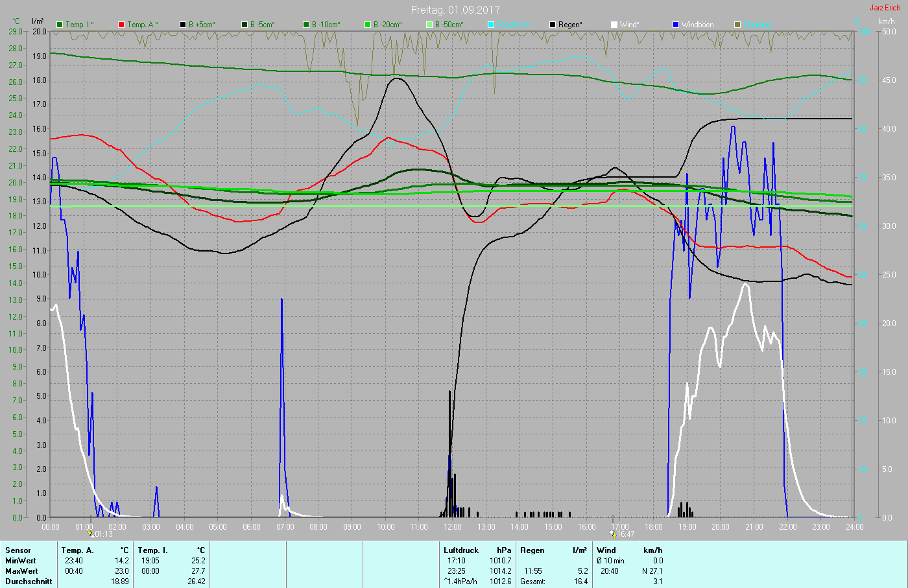Click the Temp. A. average 18.89
Image resolution: width=908 pixels, height=588 pixels.
pos(120,582)
